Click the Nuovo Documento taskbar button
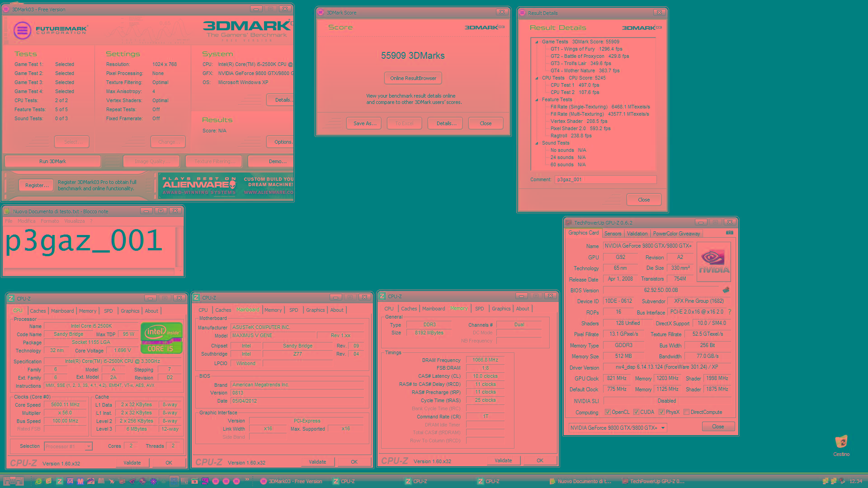This screenshot has width=868, height=488. [x=580, y=481]
